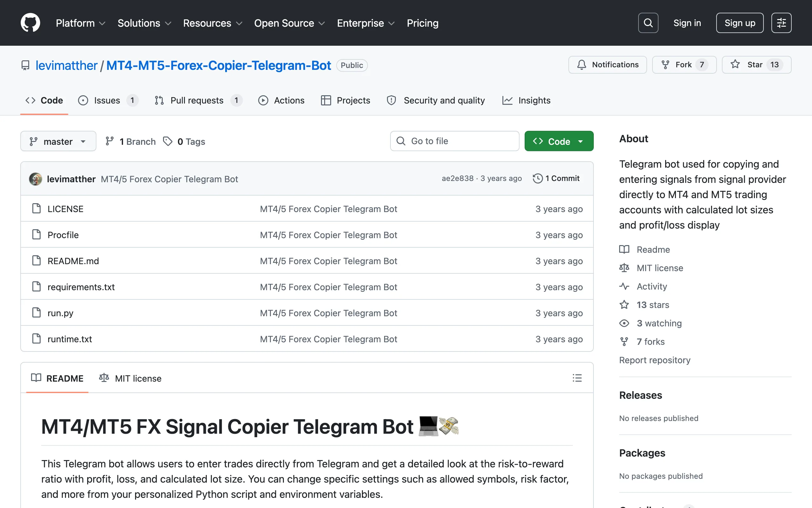Image resolution: width=812 pixels, height=508 pixels.
Task: View the 0 Tags list
Action: [x=184, y=142]
